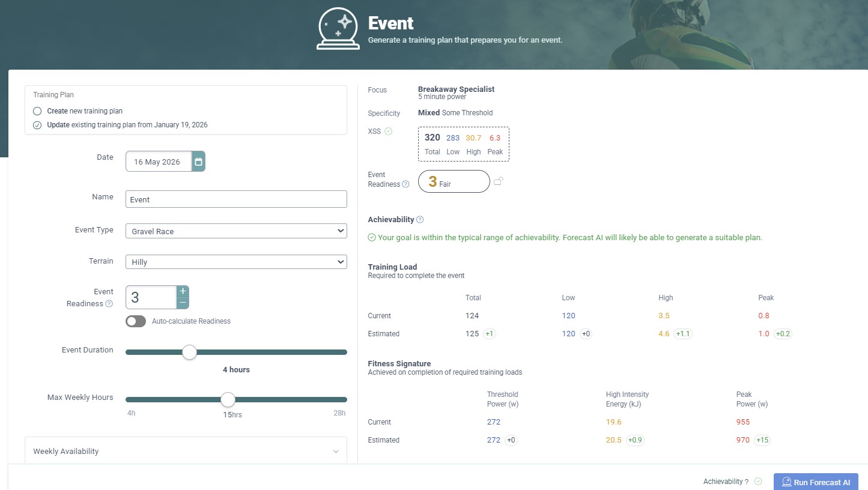This screenshot has height=490, width=868.
Task: Click the help icon beside Achievability heading
Action: tap(420, 220)
